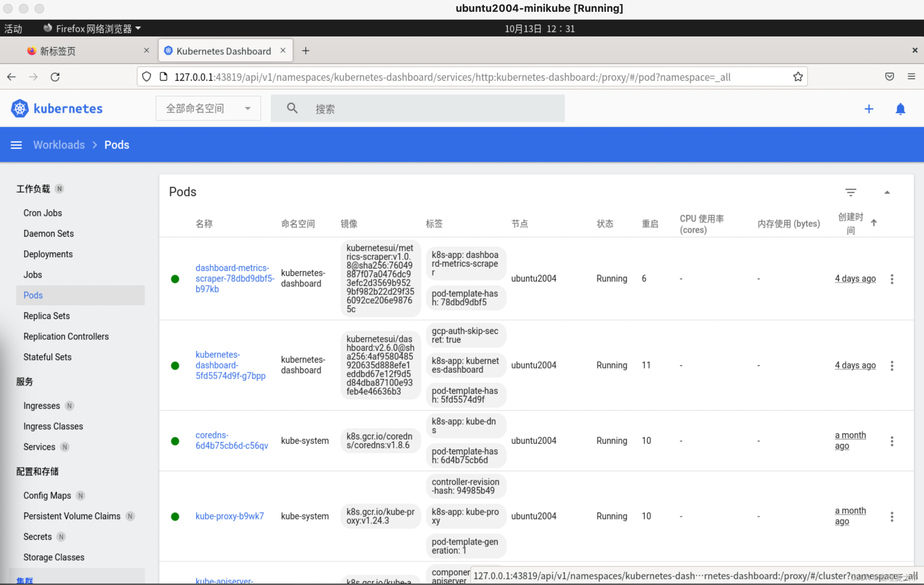
Task: Open Pocket save icon
Action: tap(889, 76)
